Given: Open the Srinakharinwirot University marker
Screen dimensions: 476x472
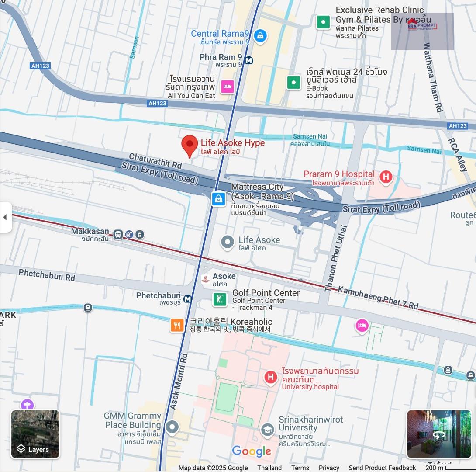Looking at the screenshot, I should pyautogui.click(x=267, y=430).
